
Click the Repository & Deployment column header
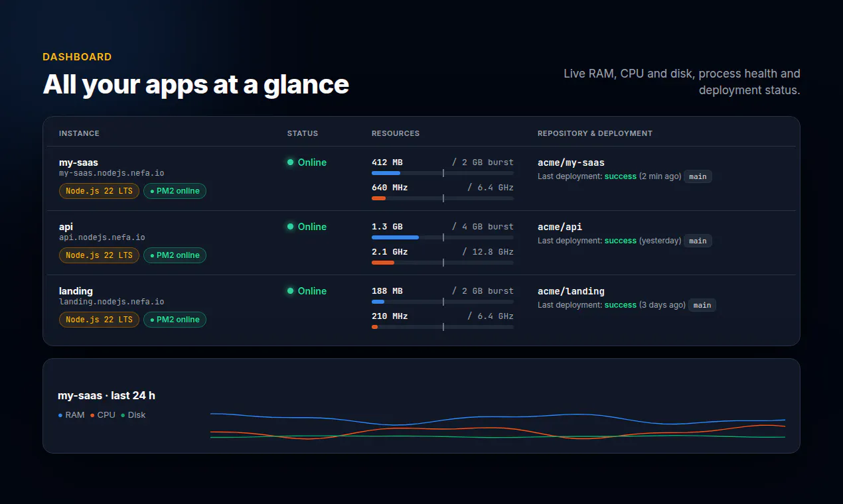pos(595,133)
